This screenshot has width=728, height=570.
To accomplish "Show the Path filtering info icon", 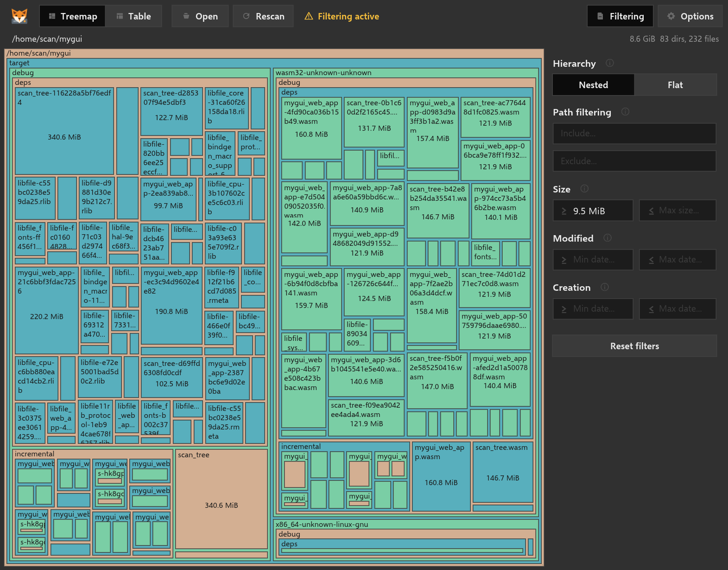I will click(x=625, y=112).
